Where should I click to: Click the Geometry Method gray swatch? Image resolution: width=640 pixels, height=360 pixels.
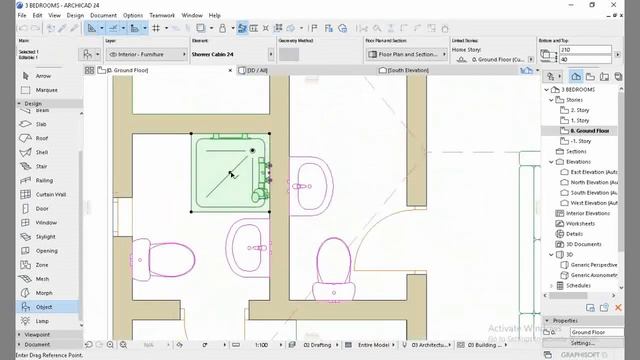tap(289, 54)
